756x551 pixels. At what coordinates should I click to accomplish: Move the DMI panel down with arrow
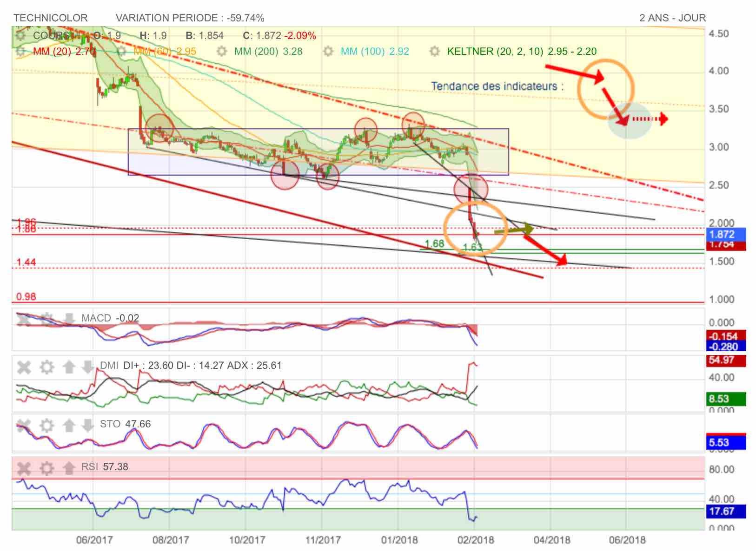click(x=87, y=367)
